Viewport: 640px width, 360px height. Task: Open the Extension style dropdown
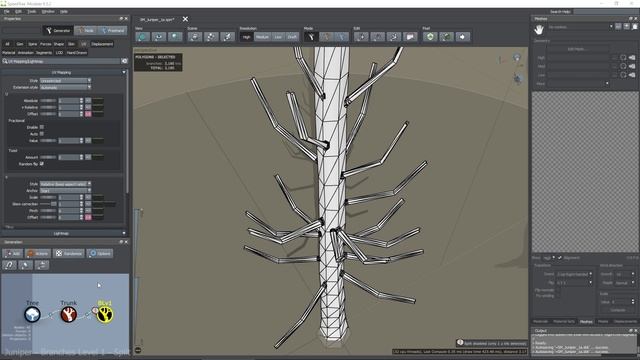tap(65, 87)
